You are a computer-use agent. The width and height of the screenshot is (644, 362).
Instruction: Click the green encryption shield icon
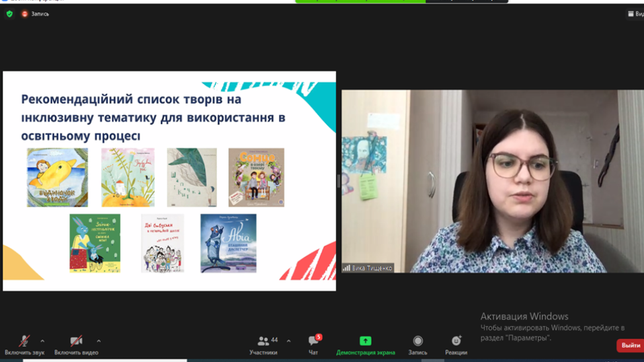(9, 14)
